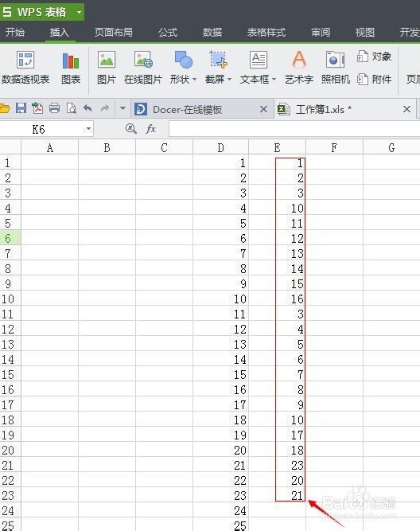
Task: Click cell E23 containing 21
Action: coord(277,495)
